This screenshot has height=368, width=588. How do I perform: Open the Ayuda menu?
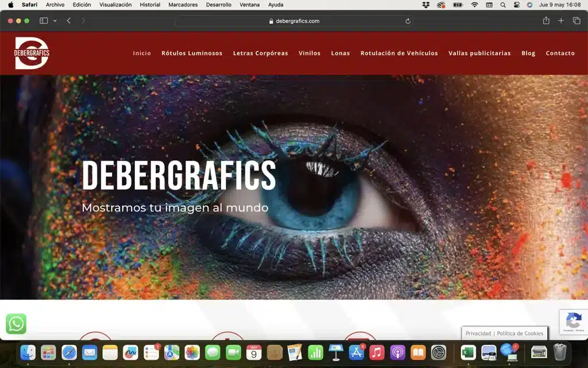pyautogui.click(x=276, y=5)
